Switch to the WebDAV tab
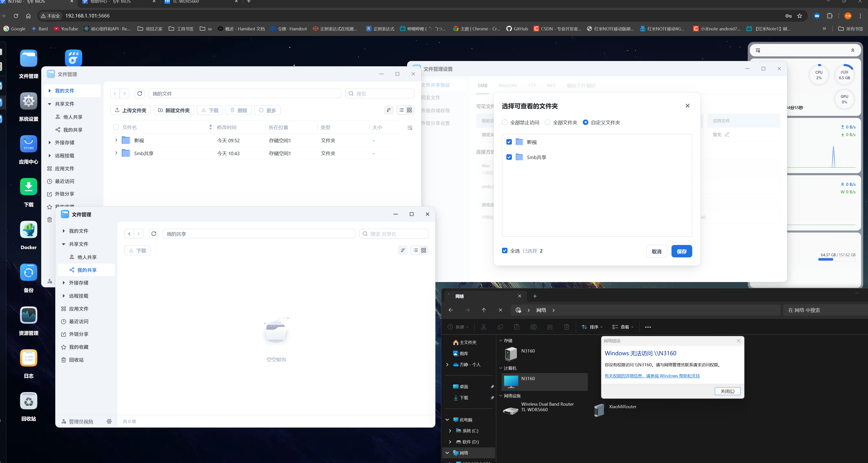This screenshot has height=463, width=868. [x=508, y=85]
